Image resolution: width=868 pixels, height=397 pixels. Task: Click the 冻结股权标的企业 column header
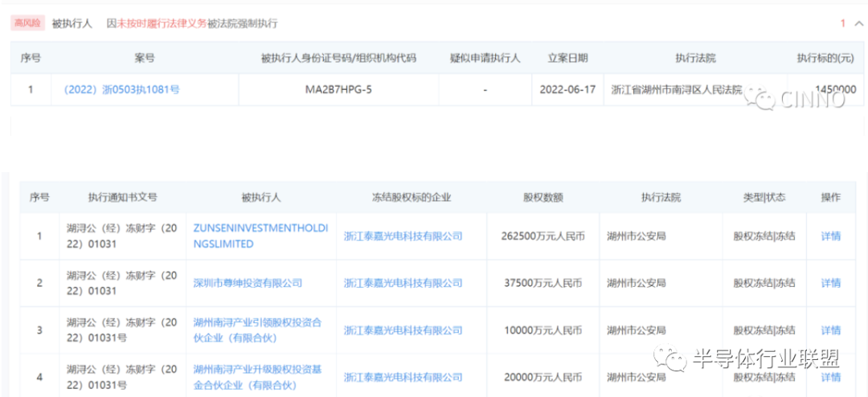pyautogui.click(x=411, y=197)
